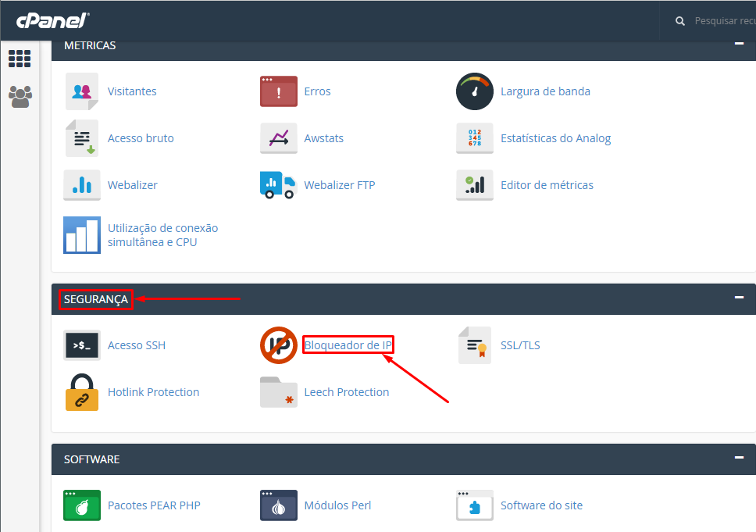Viewport: 756px width, 532px height.
Task: Open Utilização de conexão simultânea e CPU
Action: [x=163, y=235]
